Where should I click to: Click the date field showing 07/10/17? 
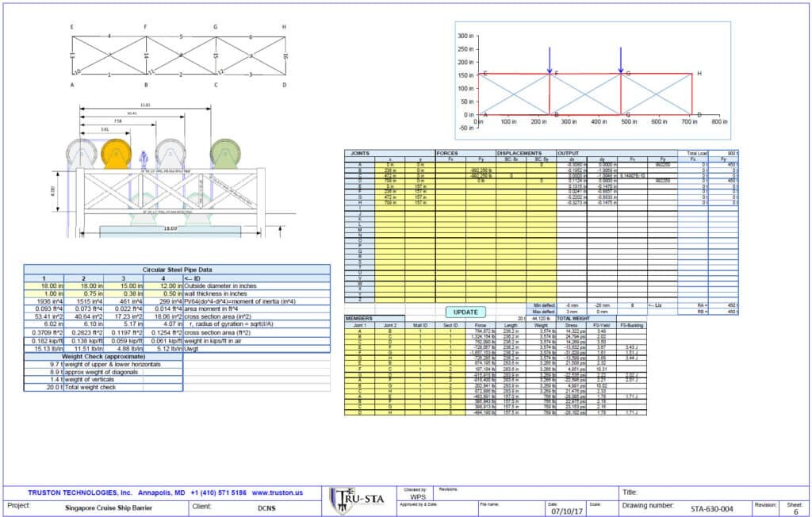(x=566, y=511)
